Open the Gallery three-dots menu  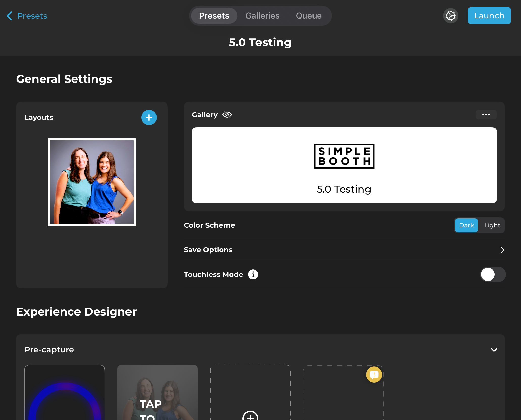(486, 115)
